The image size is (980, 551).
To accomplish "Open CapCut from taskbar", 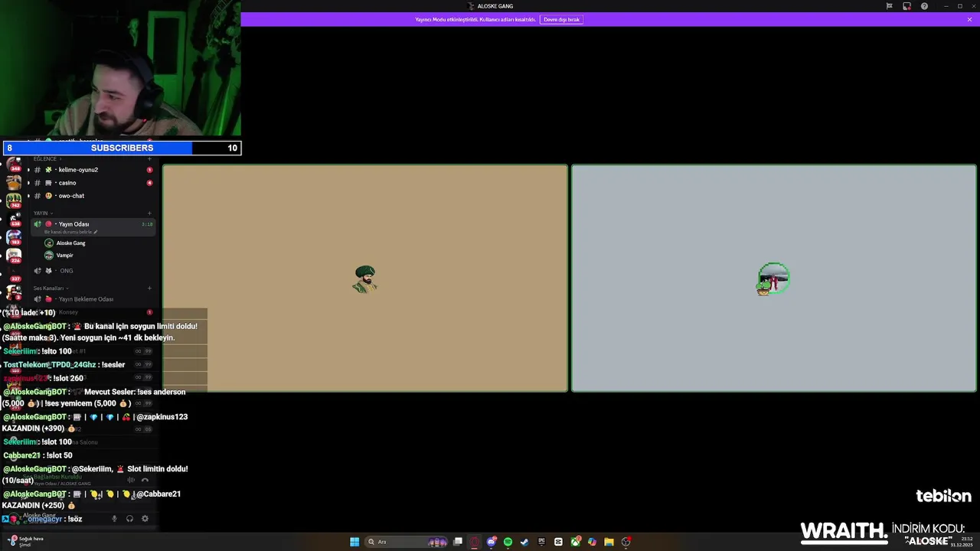I will click(558, 542).
